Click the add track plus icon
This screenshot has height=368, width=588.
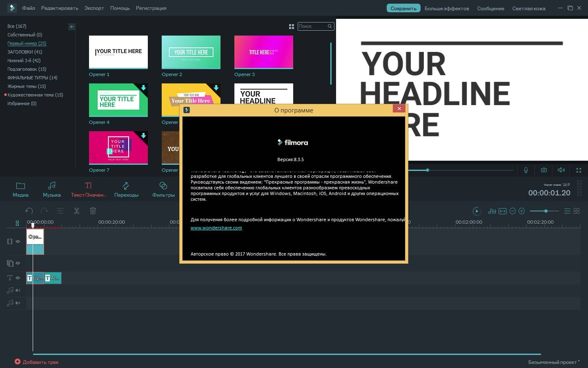[x=18, y=361]
